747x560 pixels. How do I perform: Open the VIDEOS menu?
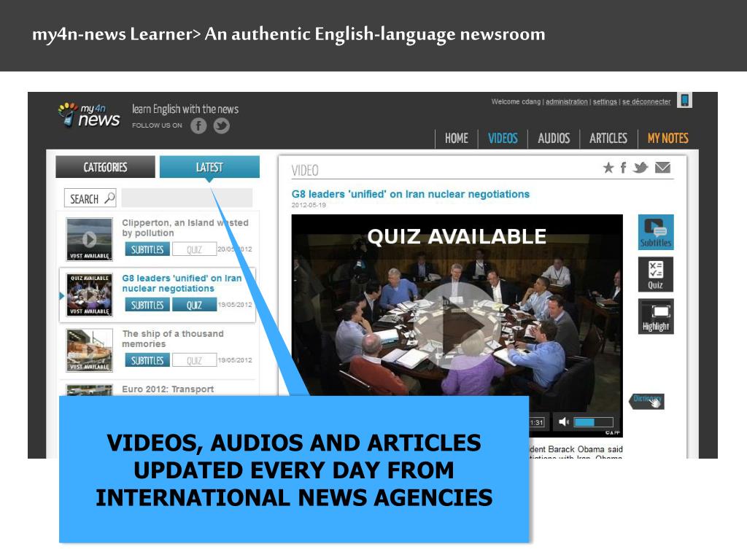tap(503, 139)
